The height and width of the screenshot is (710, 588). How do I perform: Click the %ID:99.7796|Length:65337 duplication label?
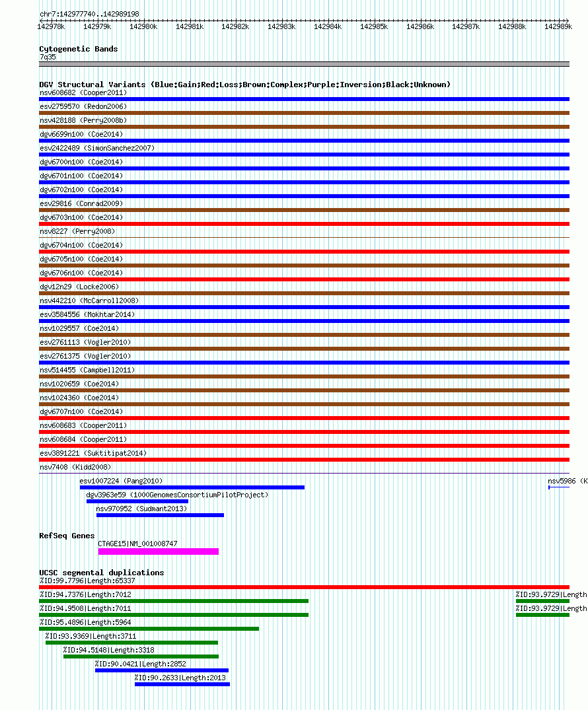[87, 581]
